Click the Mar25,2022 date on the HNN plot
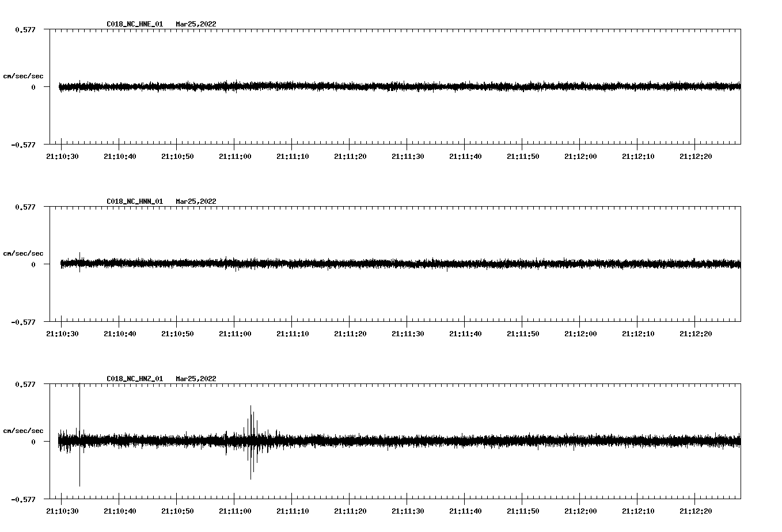This screenshot has width=782, height=532. coord(196,202)
